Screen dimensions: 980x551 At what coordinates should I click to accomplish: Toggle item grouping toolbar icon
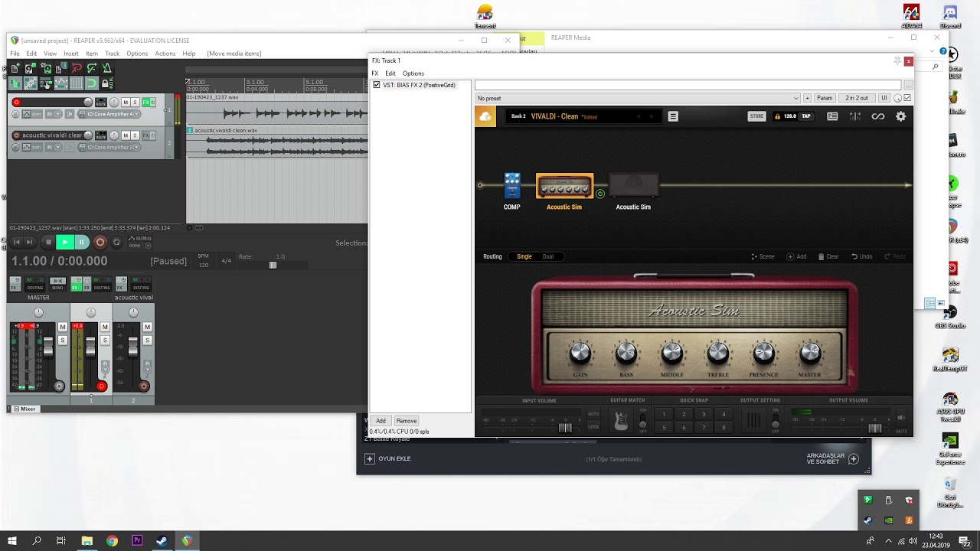coord(31,83)
